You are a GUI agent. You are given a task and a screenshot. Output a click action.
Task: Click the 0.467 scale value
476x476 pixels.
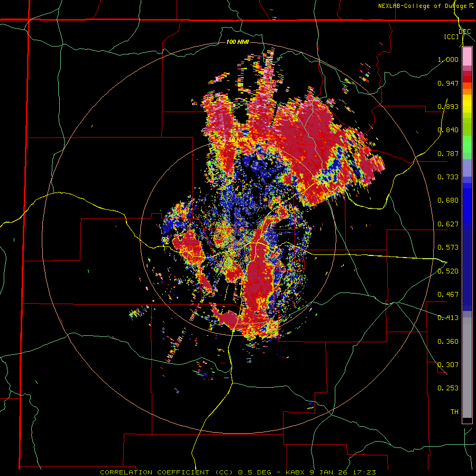point(448,295)
